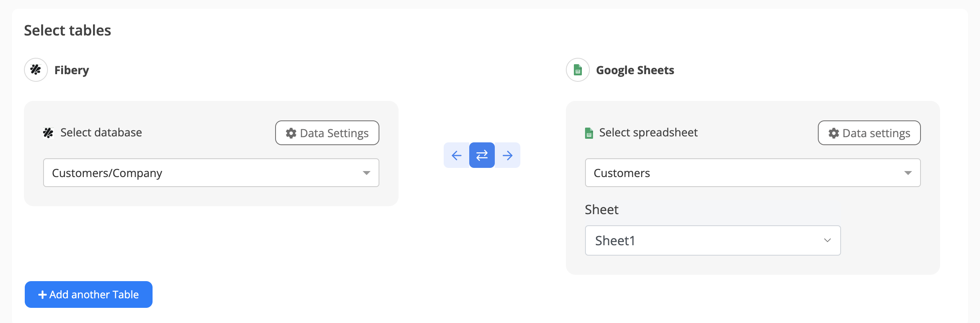This screenshot has width=980, height=323.
Task: Click the 'Select database' label text
Action: [x=101, y=132]
